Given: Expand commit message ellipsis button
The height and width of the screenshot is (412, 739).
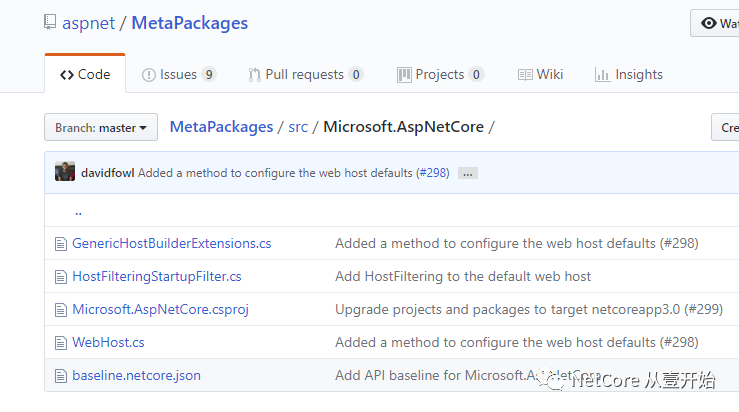Looking at the screenshot, I should 467,173.
